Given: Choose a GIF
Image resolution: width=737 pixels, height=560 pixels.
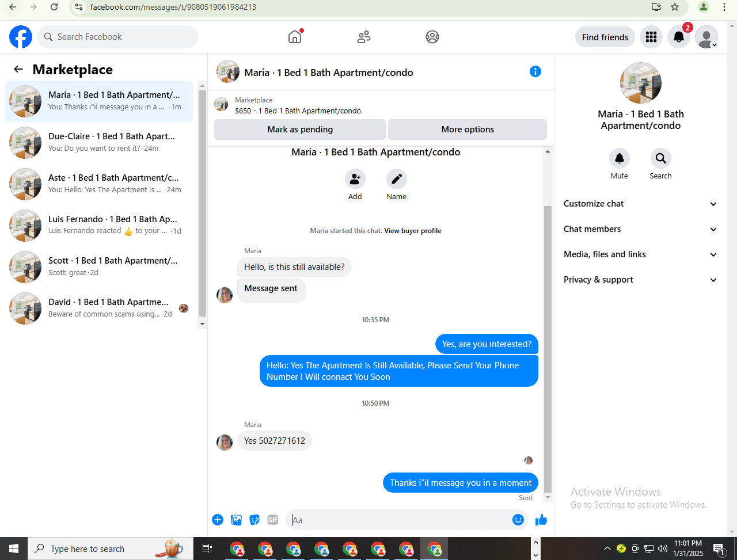Looking at the screenshot, I should [x=273, y=520].
